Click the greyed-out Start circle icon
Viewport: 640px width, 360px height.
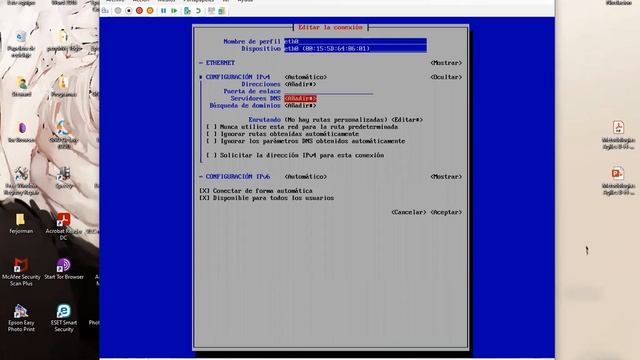(118, 11)
